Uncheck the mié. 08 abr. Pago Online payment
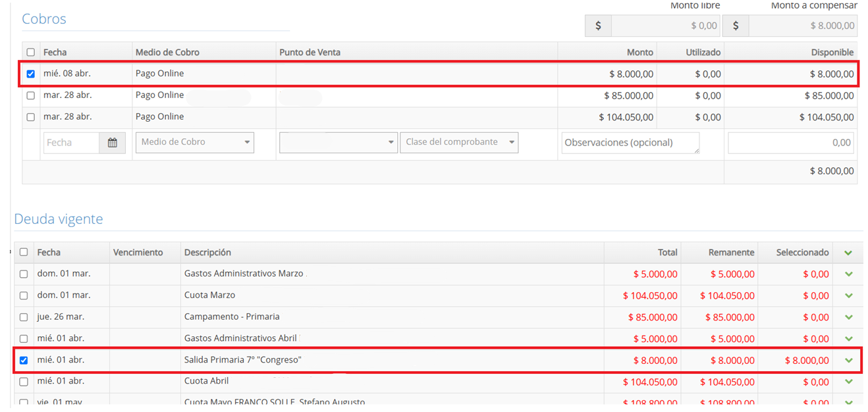868x412 pixels. (x=31, y=74)
